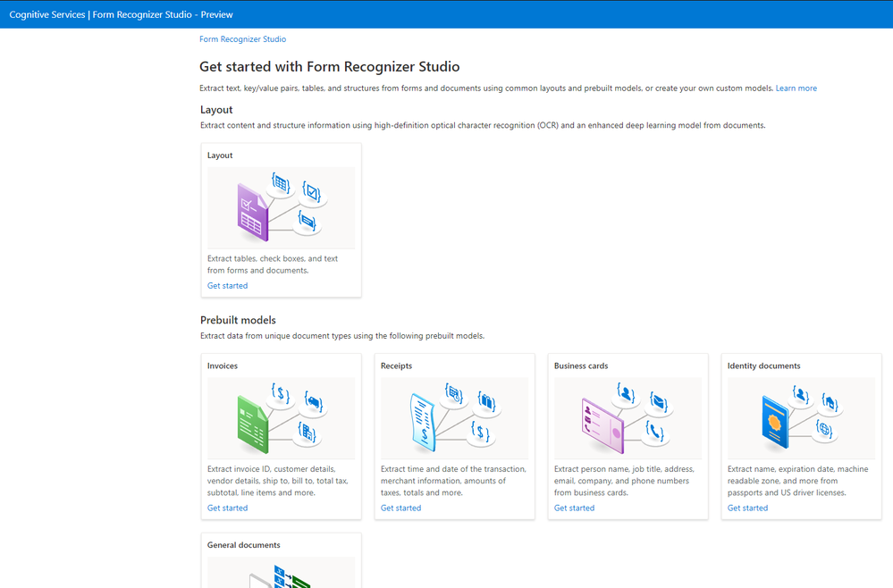Follow the Learn more link

click(796, 88)
